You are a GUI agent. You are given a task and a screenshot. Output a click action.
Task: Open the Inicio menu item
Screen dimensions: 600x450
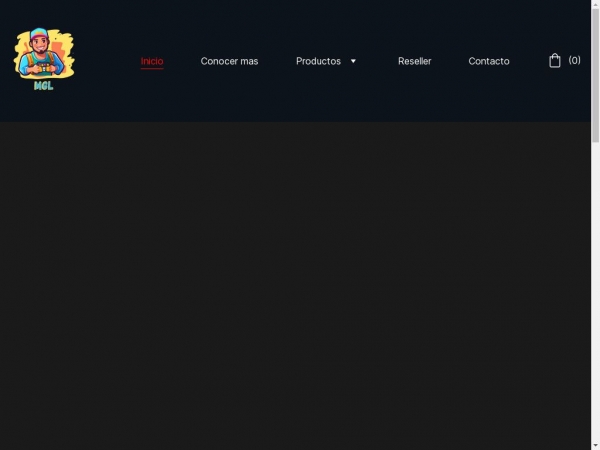point(152,61)
